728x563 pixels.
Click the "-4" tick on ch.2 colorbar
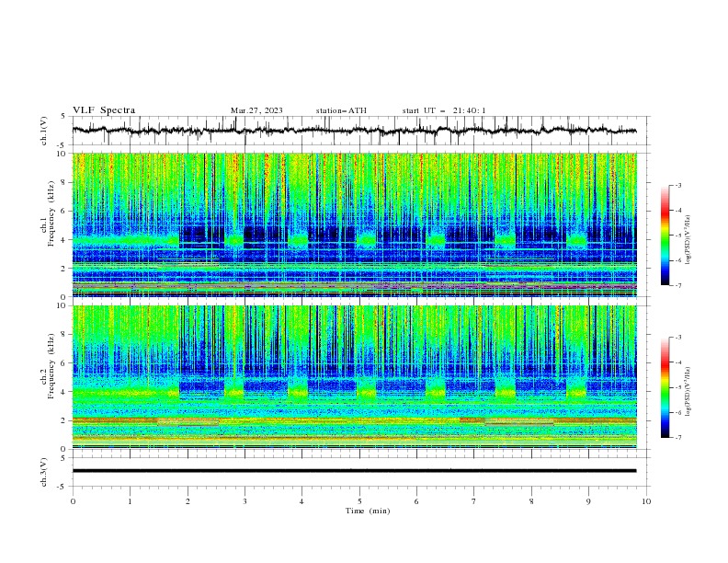point(678,362)
